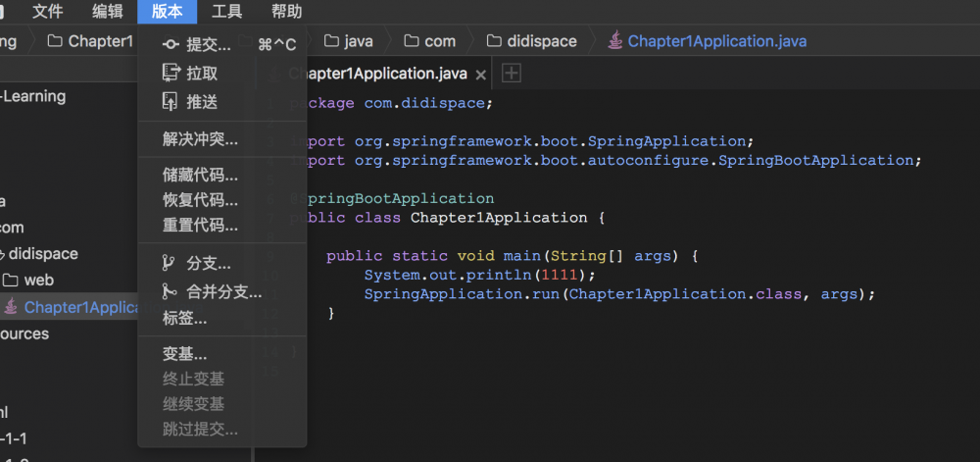The width and height of the screenshot is (980, 462).
Task: Open the 工具 menu
Action: coord(227,12)
